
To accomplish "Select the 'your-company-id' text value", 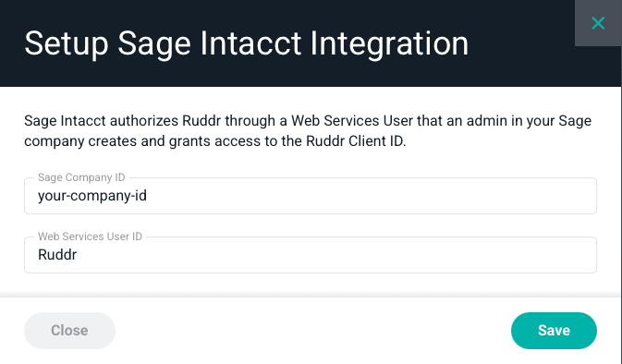I will click(92, 196).
